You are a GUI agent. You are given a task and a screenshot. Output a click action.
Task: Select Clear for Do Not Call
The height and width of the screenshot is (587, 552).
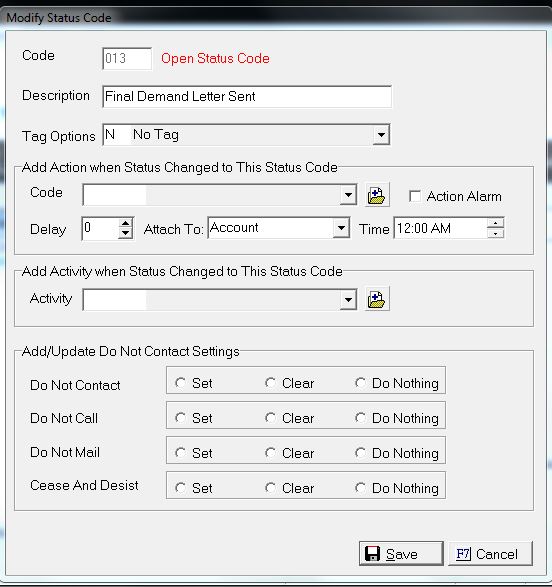tap(270, 417)
